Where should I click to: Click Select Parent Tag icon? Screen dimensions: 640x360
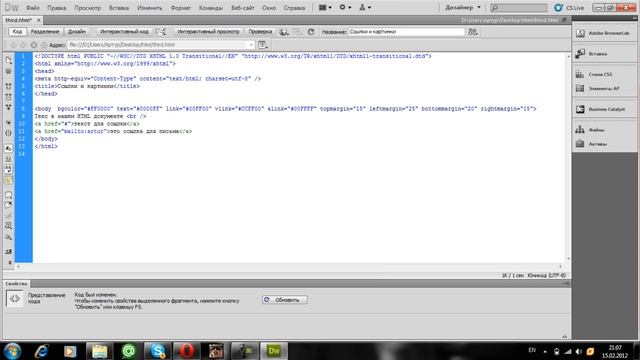pyautogui.click(x=9, y=122)
